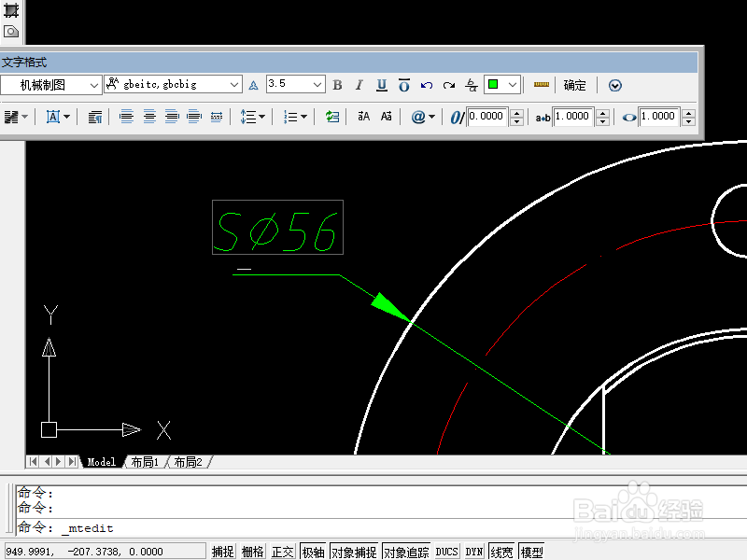This screenshot has height=560, width=747.
Task: Click the Tracking a•b icon
Action: (x=543, y=118)
